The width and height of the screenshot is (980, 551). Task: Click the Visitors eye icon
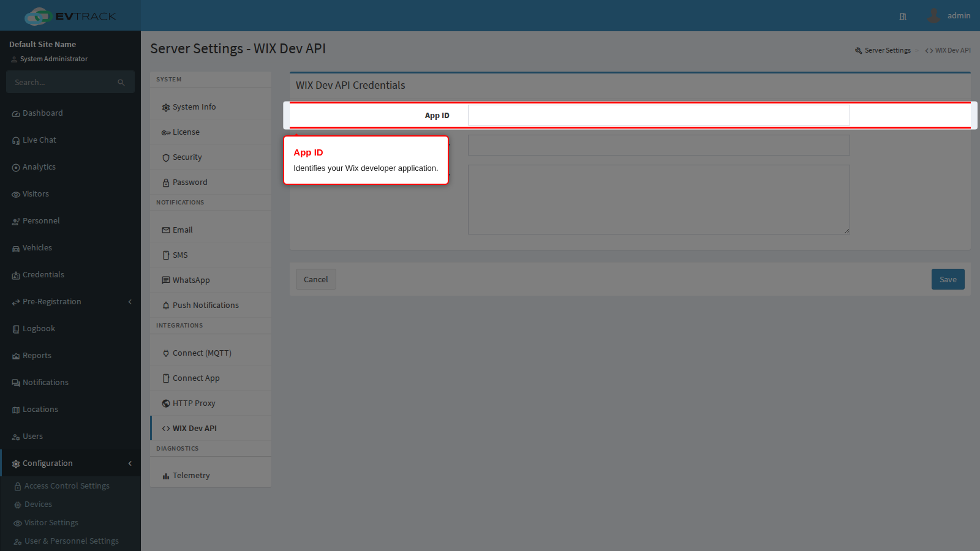click(x=16, y=195)
